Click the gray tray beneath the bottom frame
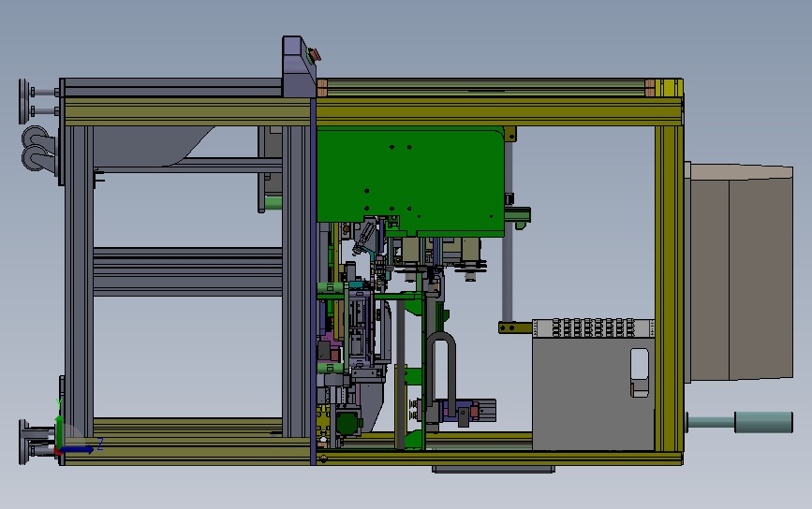The height and width of the screenshot is (509, 812). (494, 469)
